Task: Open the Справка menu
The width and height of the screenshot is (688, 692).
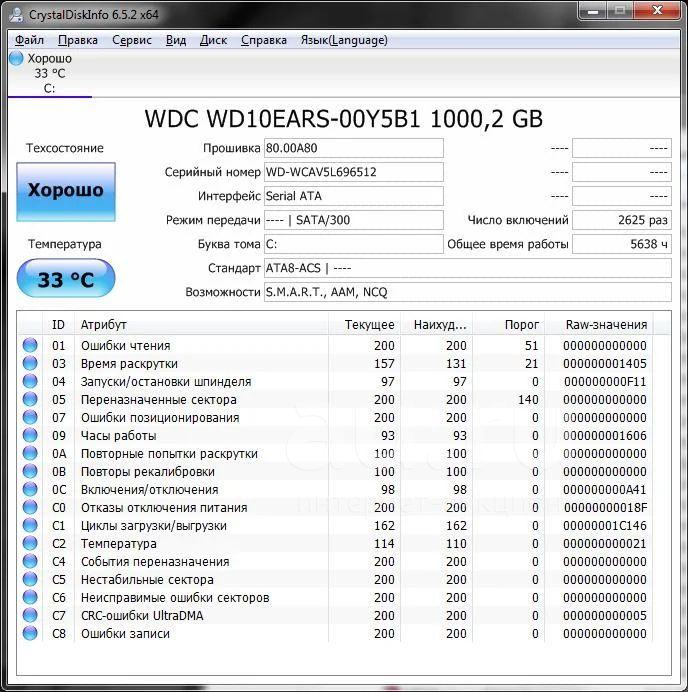Action: click(263, 40)
